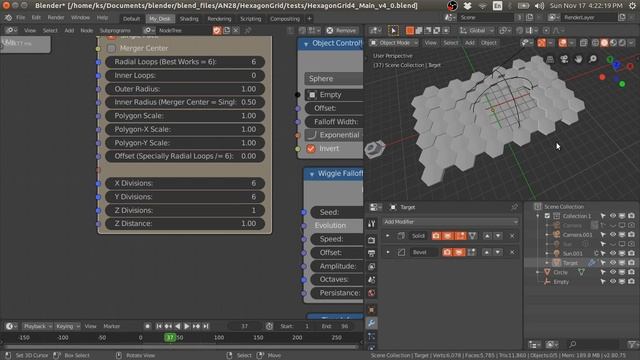Image resolution: width=640 pixels, height=360 pixels.
Task: Remove the Solid modifier
Action: (512, 236)
